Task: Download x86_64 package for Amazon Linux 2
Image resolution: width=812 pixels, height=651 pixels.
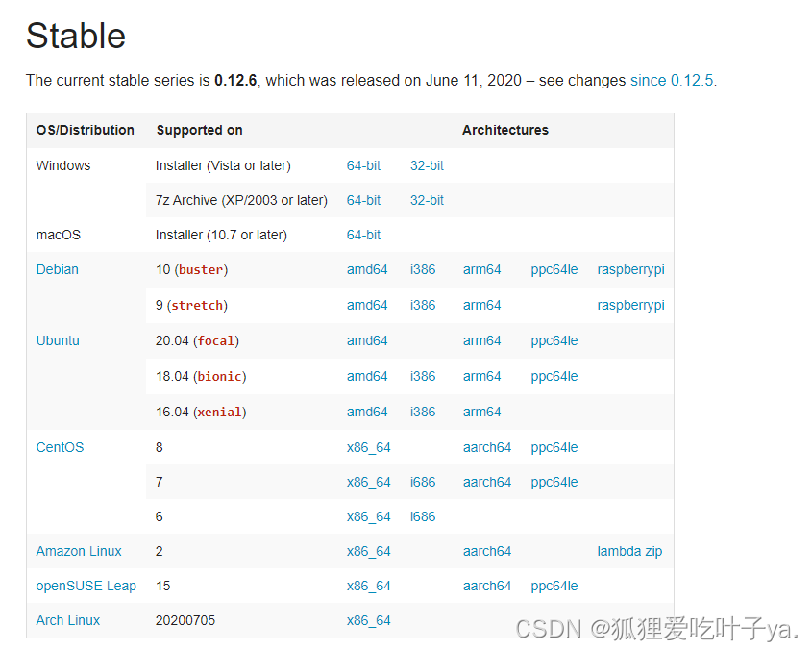Action: click(x=369, y=552)
